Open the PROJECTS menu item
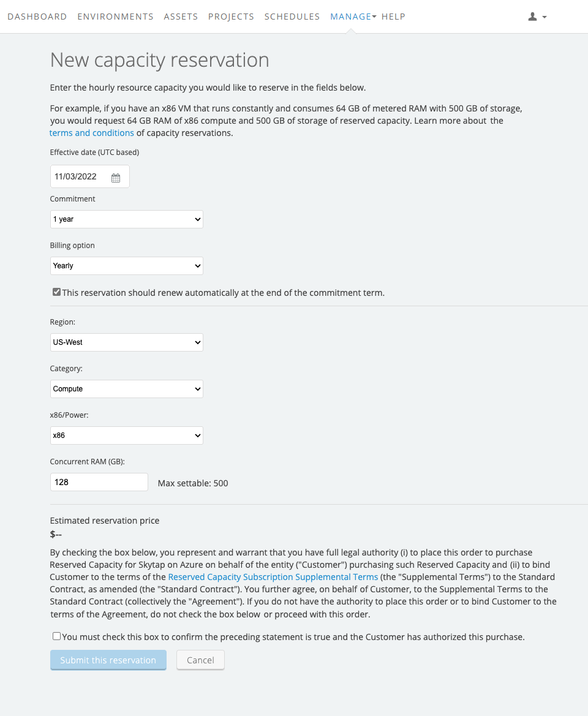Screen dimensions: 588x716 coord(231,17)
